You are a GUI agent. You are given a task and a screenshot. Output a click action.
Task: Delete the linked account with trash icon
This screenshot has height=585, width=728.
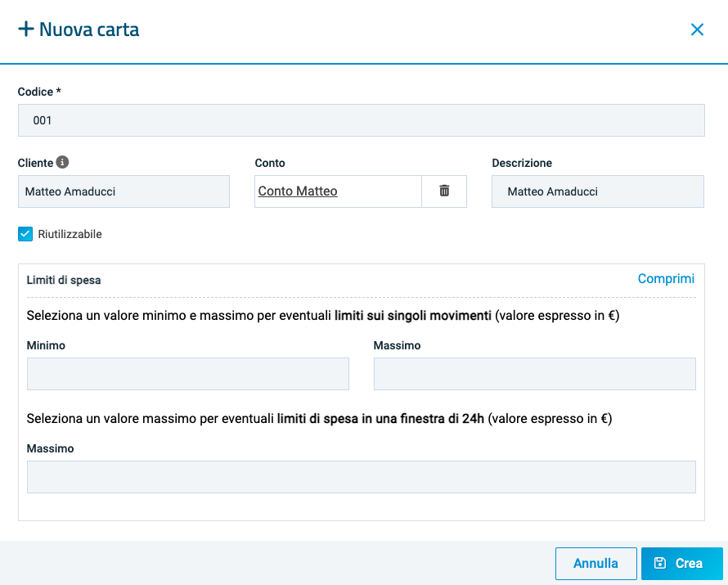pos(444,191)
